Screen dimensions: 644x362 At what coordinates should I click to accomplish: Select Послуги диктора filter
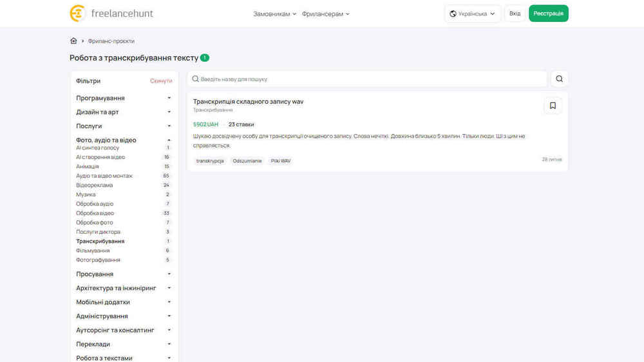98,232
